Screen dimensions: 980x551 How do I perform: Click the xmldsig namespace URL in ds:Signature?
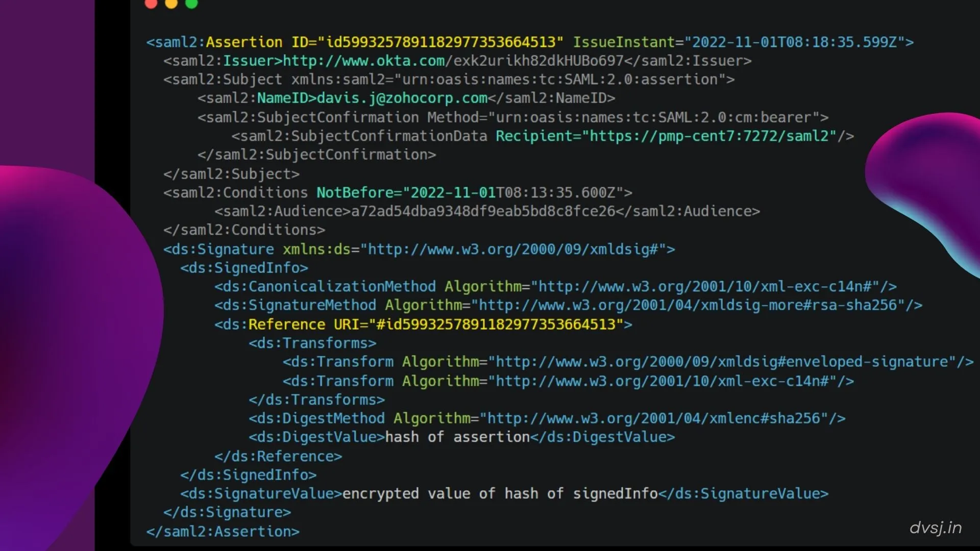pyautogui.click(x=516, y=249)
